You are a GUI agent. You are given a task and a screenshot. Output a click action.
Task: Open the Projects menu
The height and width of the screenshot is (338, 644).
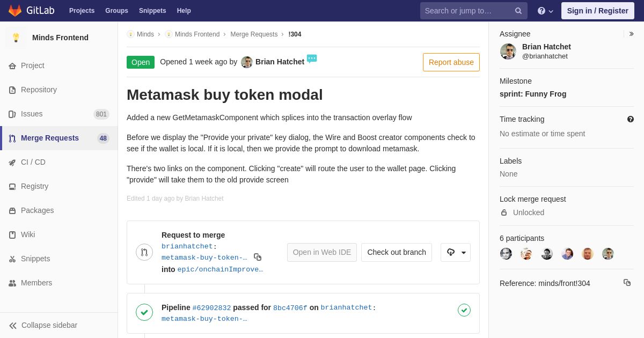82,11
